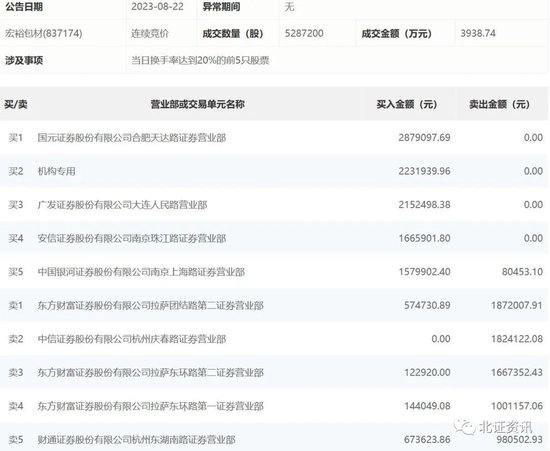Click the 营业部或交易单元名称 column header
Image resolution: width=550 pixels, height=451 pixels.
coord(197,104)
